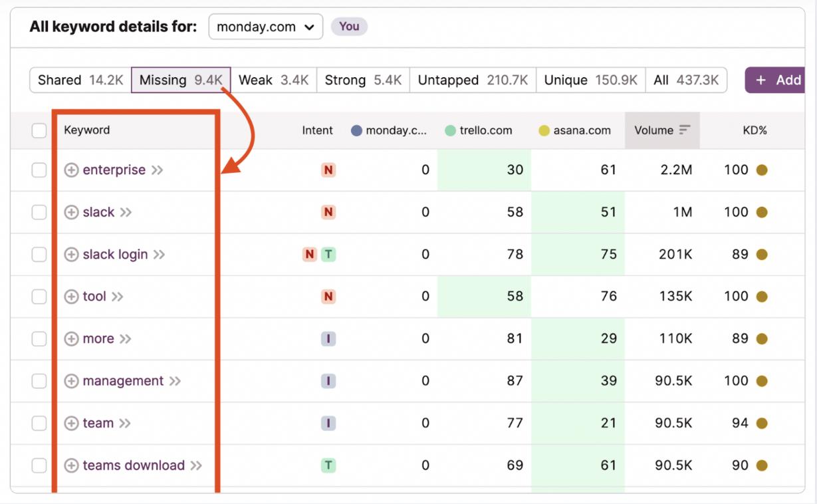Click the Intent column header
Viewport: 817px width, 504px height.
317,130
